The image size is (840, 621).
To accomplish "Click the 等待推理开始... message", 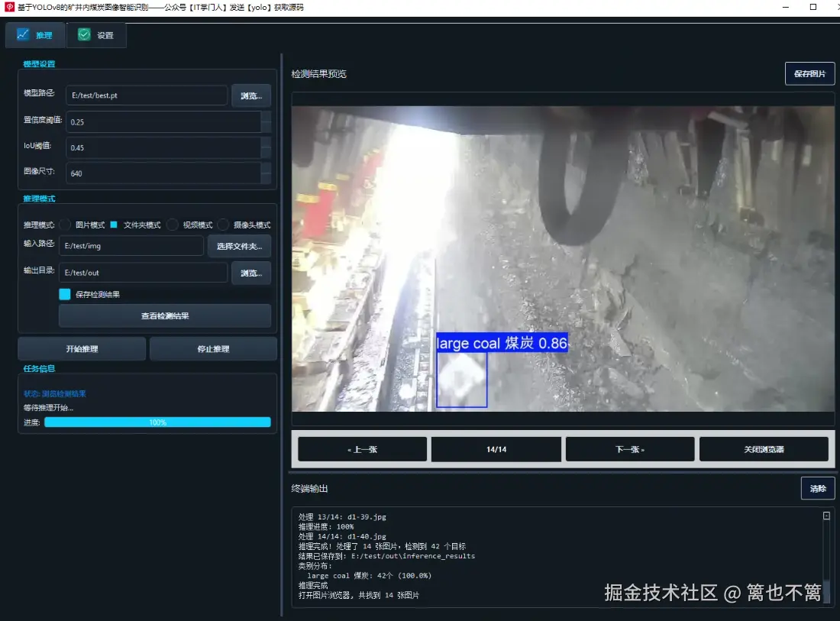I will [x=48, y=408].
